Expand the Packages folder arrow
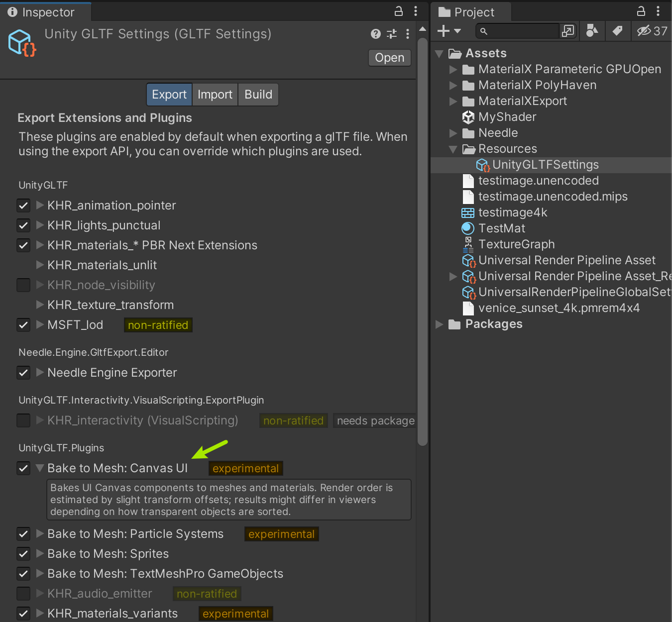This screenshot has height=622, width=672. (x=439, y=324)
